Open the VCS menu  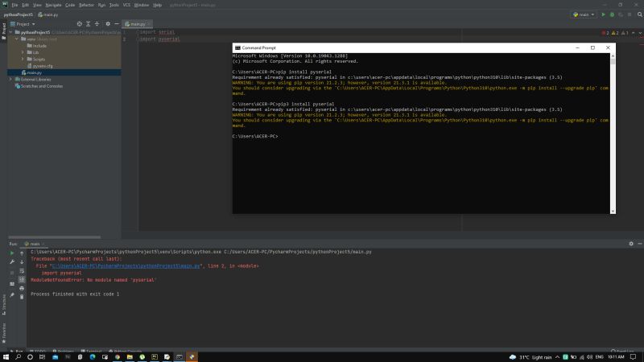coord(126,5)
